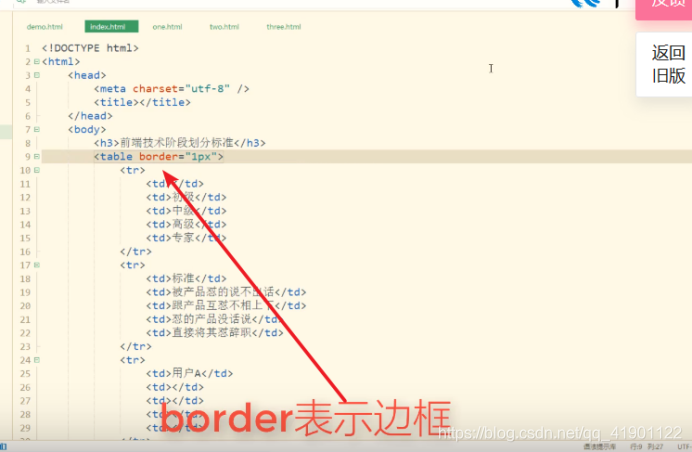Open the three.html tab

[x=284, y=27]
